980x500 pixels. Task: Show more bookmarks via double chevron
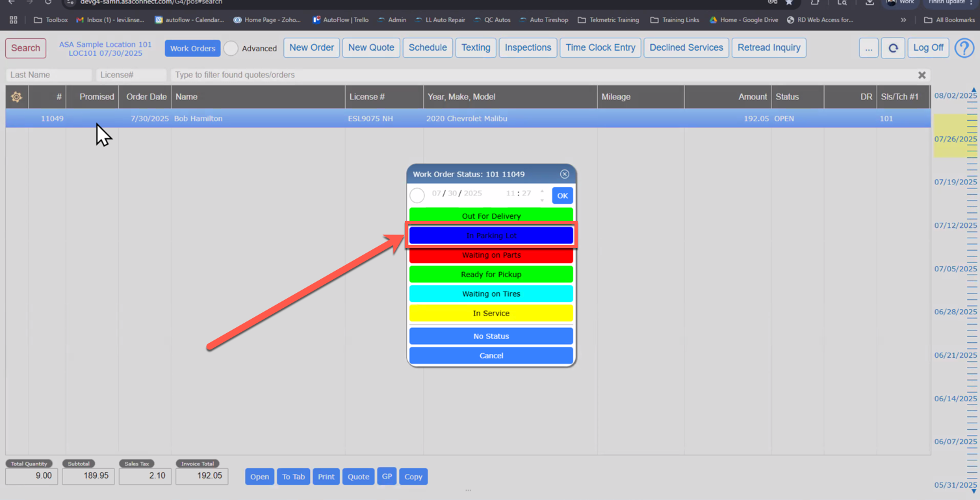903,20
